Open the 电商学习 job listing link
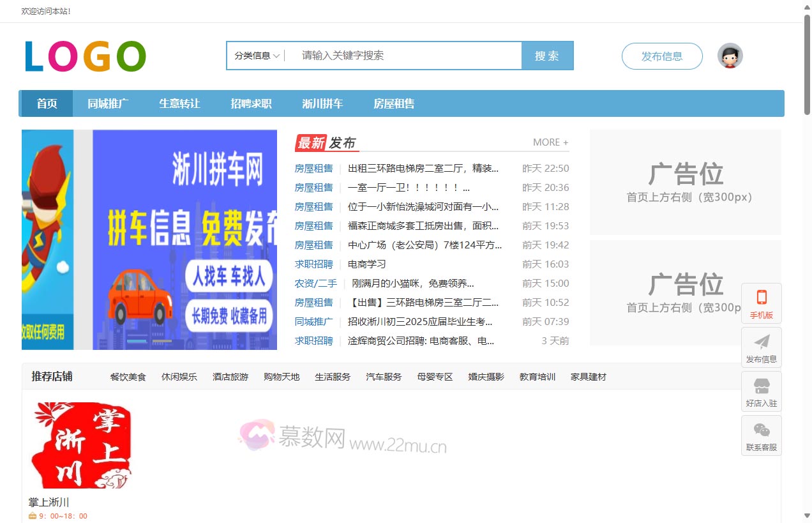The height and width of the screenshot is (523, 812). [x=366, y=264]
